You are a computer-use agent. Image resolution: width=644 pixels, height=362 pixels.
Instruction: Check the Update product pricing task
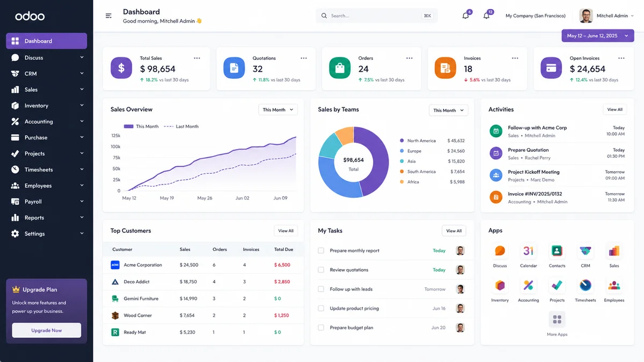[321, 308]
